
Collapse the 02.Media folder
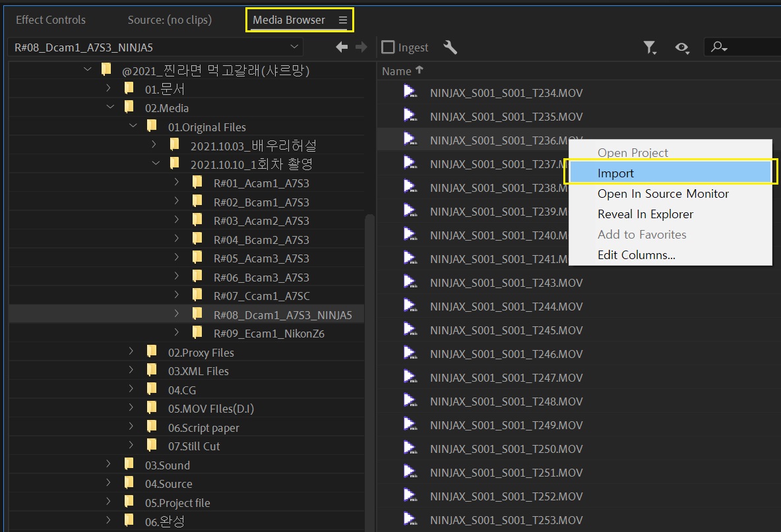click(x=110, y=107)
